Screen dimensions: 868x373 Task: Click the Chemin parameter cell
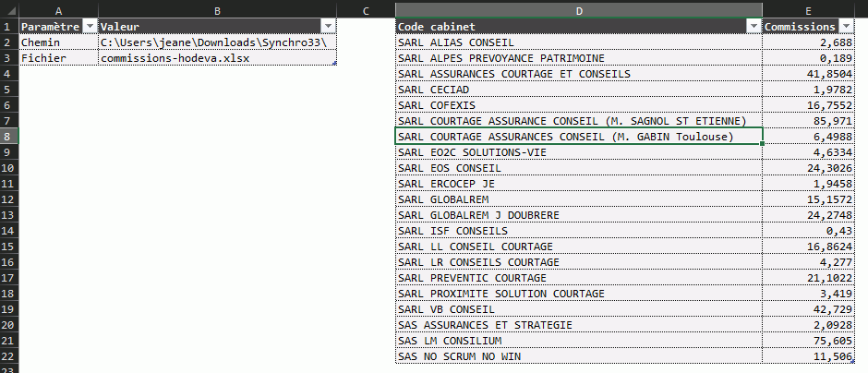click(57, 42)
